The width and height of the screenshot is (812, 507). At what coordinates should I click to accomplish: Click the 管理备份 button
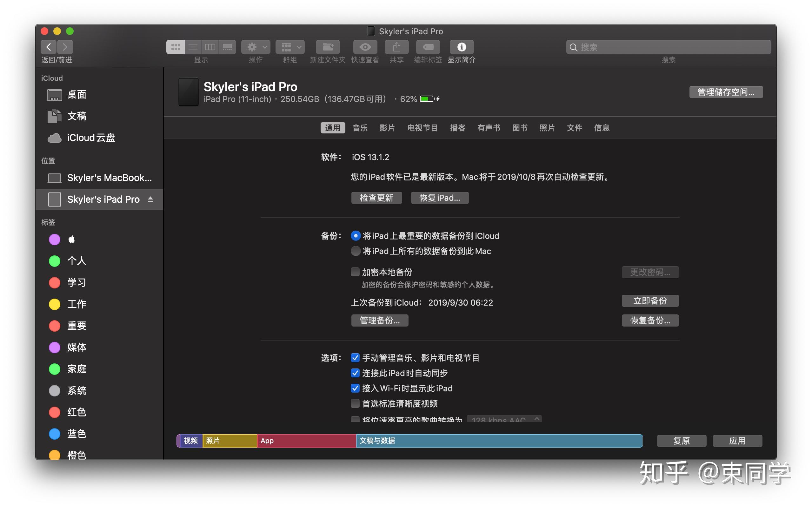coord(380,321)
